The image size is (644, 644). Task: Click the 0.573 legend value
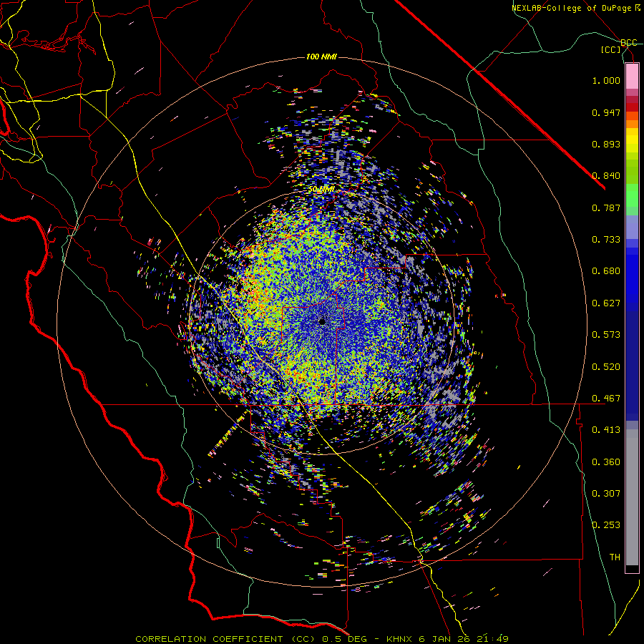[606, 335]
